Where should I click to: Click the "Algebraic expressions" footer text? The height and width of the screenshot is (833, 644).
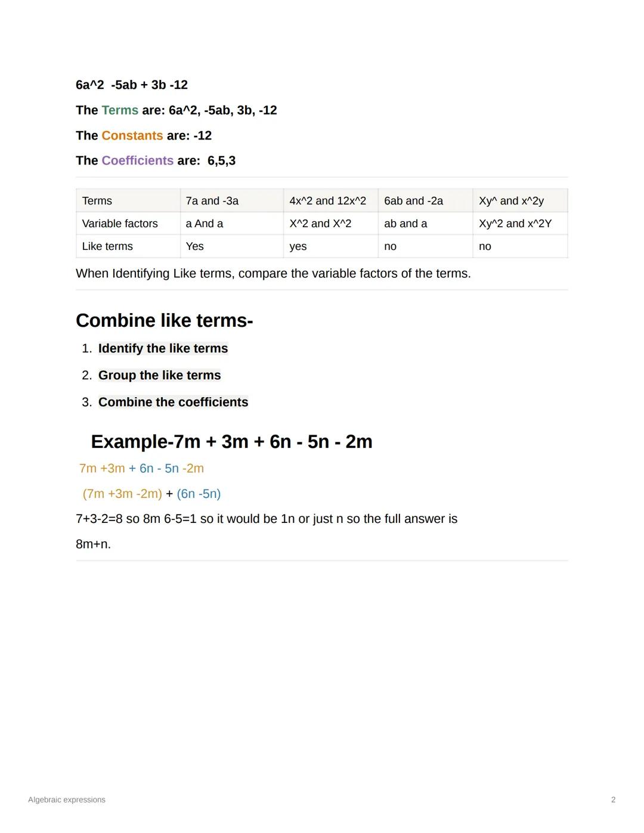67,800
